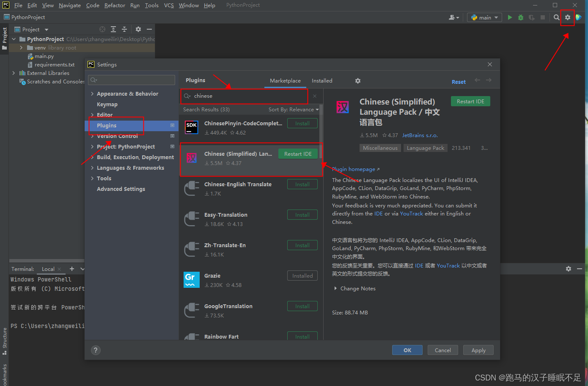Install the Chinese-English Translate plugin
588x386 pixels.
click(x=302, y=185)
